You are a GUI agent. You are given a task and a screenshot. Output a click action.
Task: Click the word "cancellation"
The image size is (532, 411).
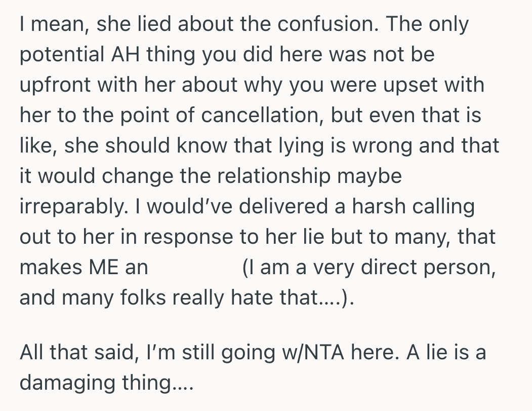262,116
